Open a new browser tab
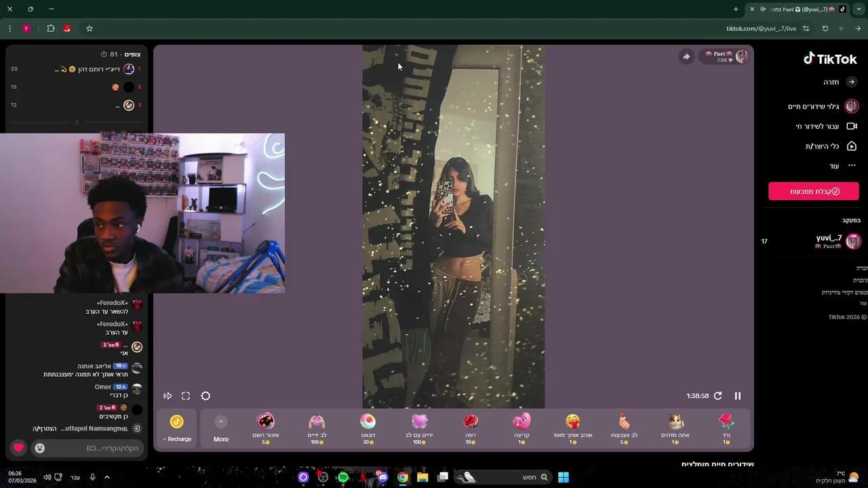This screenshot has width=868, height=488. [x=736, y=9]
